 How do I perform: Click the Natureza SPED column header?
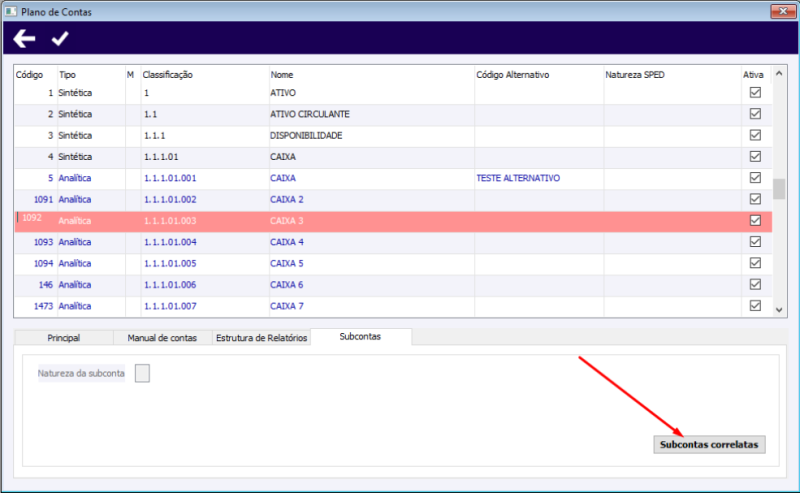coord(635,75)
